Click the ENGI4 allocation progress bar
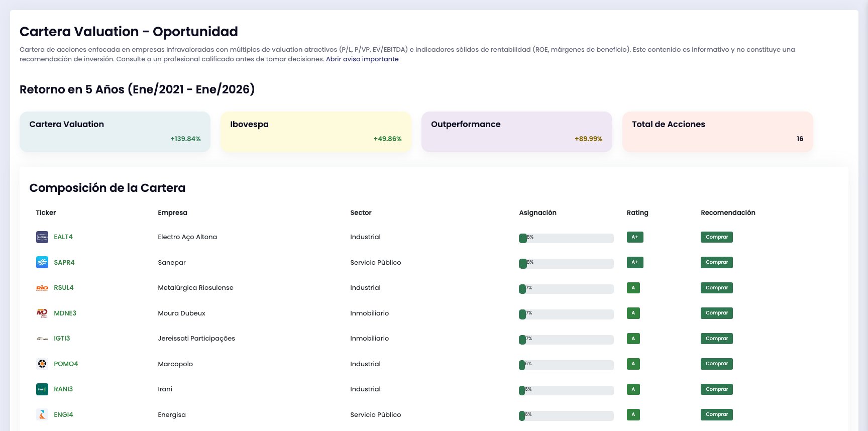Viewport: 868px width, 431px height. pos(566,416)
